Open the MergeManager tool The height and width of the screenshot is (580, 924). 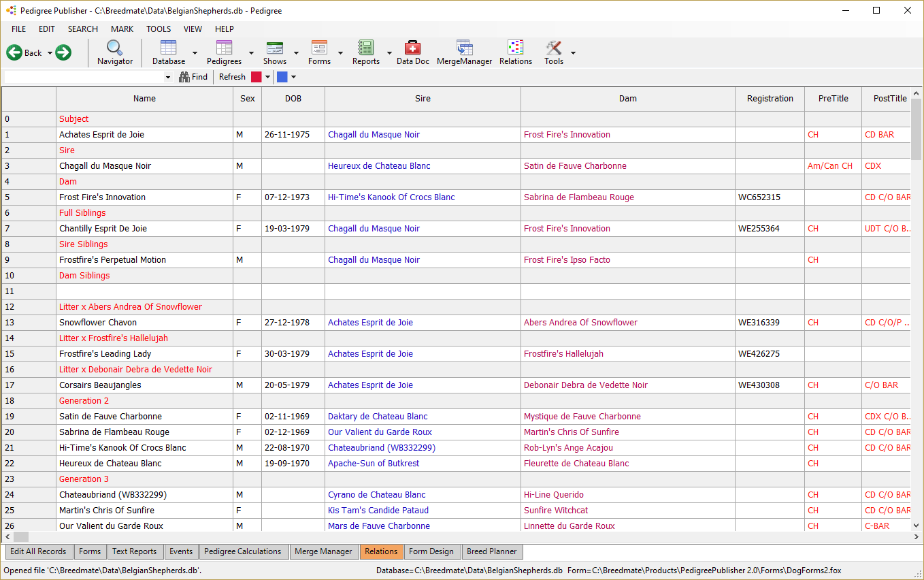point(465,52)
